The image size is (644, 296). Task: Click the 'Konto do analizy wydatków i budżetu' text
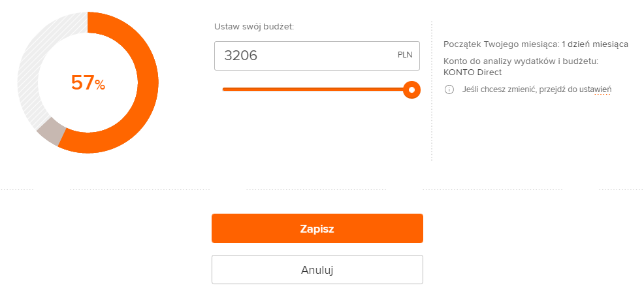[521, 61]
